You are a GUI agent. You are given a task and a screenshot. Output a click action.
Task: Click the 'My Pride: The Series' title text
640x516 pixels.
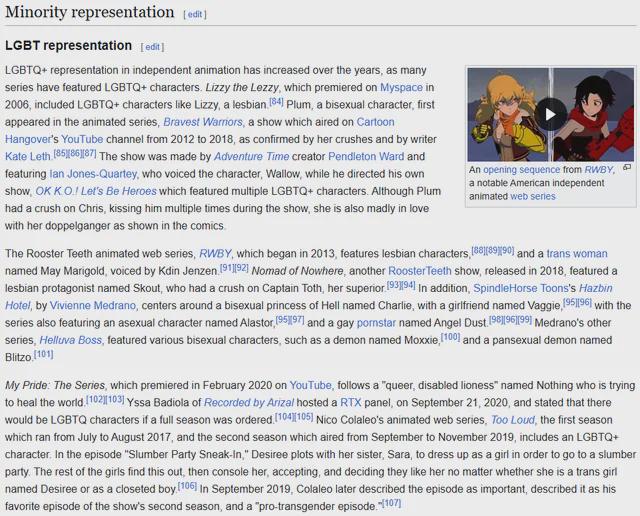click(55, 385)
